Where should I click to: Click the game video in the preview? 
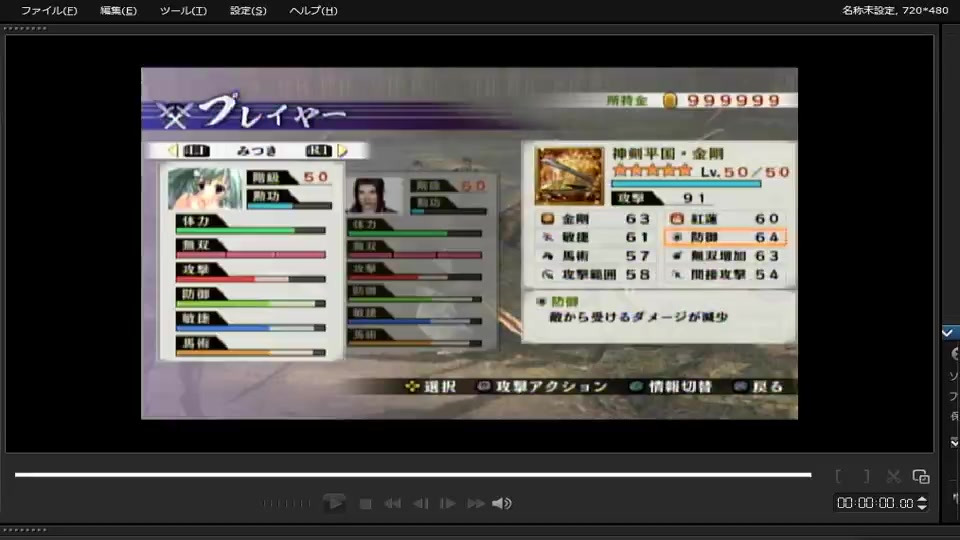[x=470, y=243]
